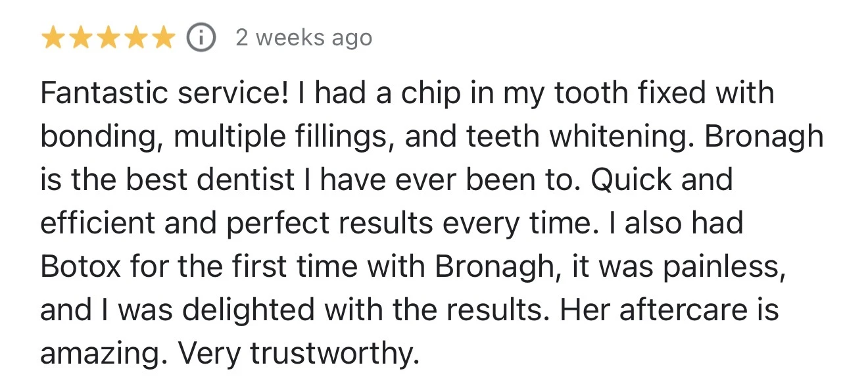Click the "2 weeks ago" timestamp
Image resolution: width=868 pixels, height=386 pixels.
pos(304,38)
